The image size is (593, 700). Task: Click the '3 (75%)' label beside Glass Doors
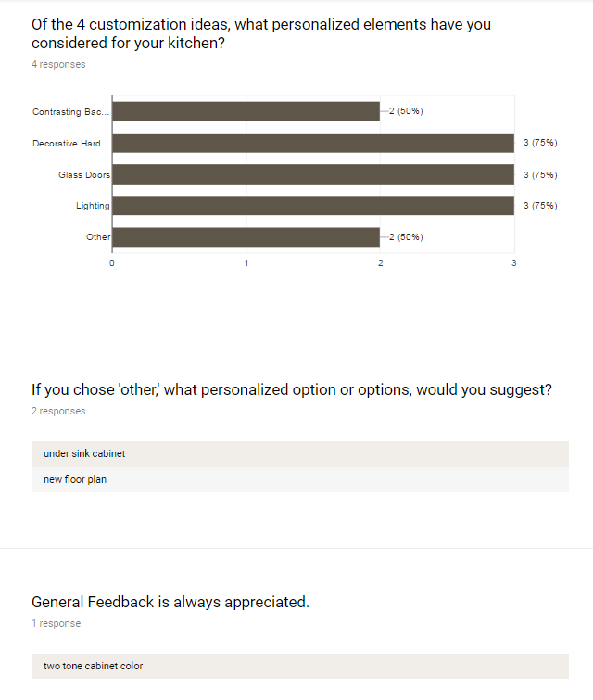coord(540,174)
